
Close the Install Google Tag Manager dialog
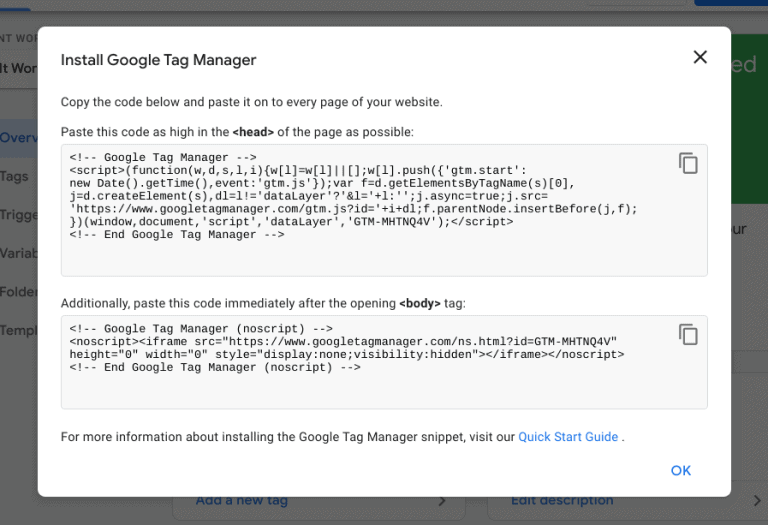(700, 57)
